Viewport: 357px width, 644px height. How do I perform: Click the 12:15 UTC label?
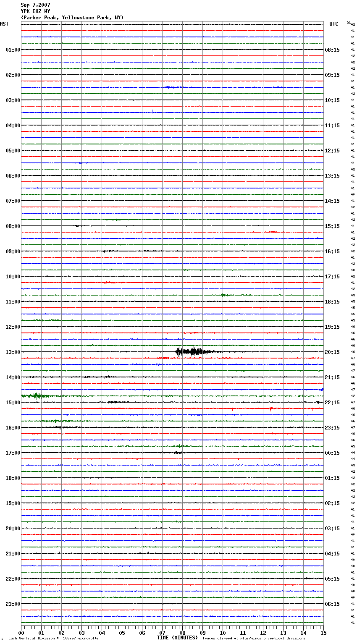(332, 151)
